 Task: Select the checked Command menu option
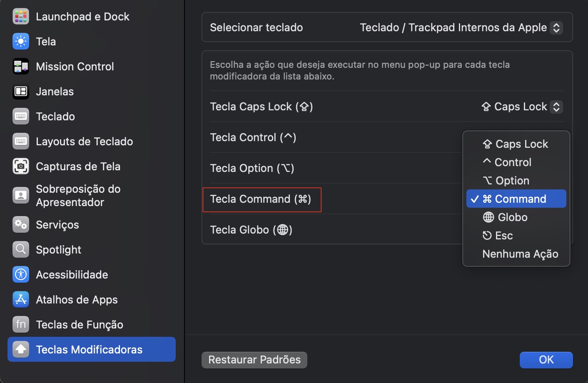coord(516,199)
